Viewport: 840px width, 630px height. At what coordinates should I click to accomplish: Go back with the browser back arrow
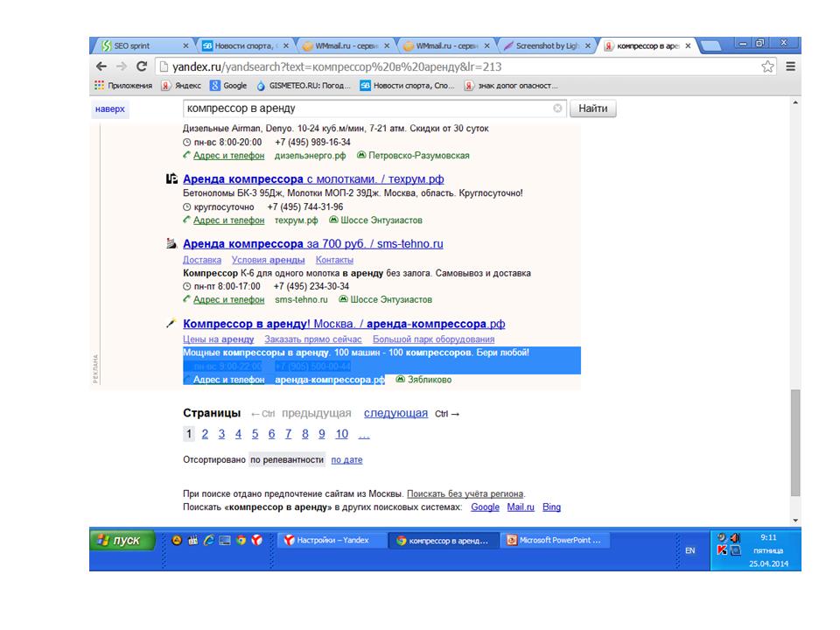coord(101,66)
